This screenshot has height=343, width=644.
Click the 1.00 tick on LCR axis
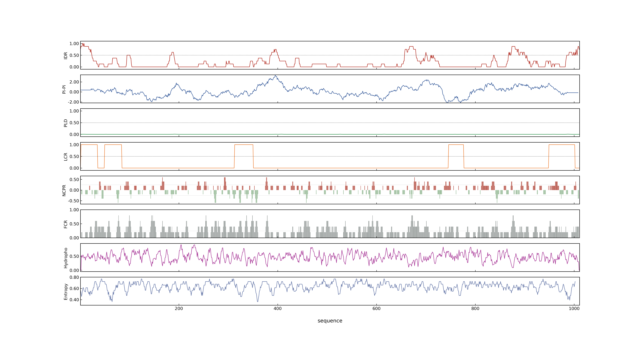74,145
